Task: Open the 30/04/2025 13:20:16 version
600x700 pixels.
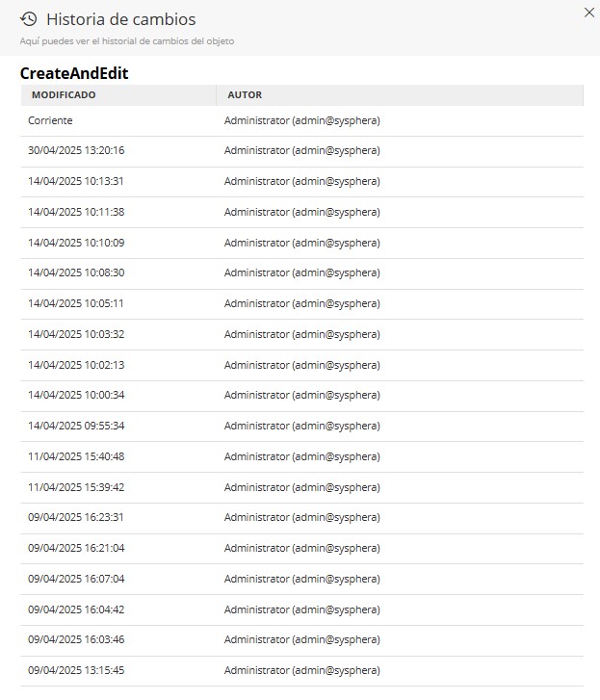Action: pyautogui.click(x=76, y=150)
